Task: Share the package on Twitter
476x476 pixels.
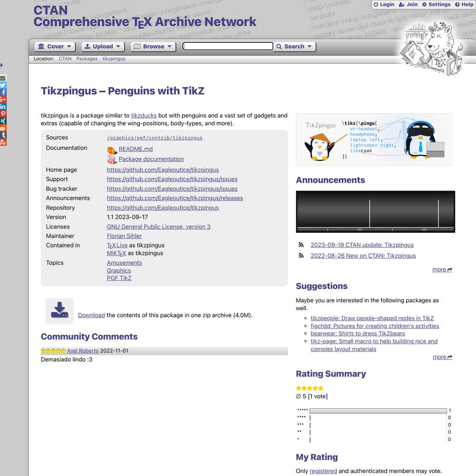Action: click(3, 85)
